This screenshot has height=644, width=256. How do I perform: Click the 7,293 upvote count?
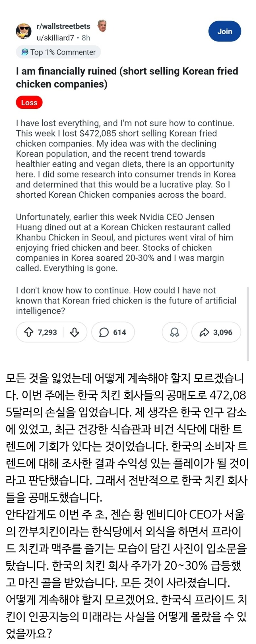(47, 332)
